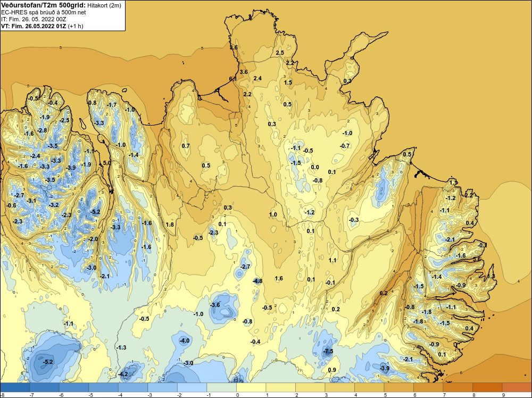Viewport: 532px width, 398px height.
Task: Click the '5.6' temperature value
Action: [x=477, y=259]
